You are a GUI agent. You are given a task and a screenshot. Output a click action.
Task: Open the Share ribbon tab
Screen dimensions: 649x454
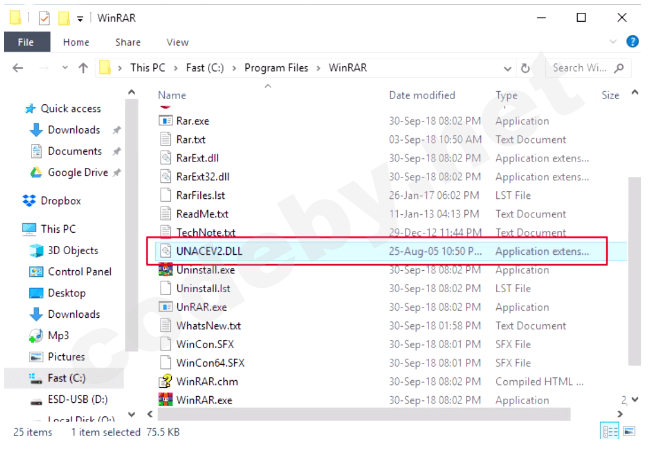pyautogui.click(x=128, y=42)
